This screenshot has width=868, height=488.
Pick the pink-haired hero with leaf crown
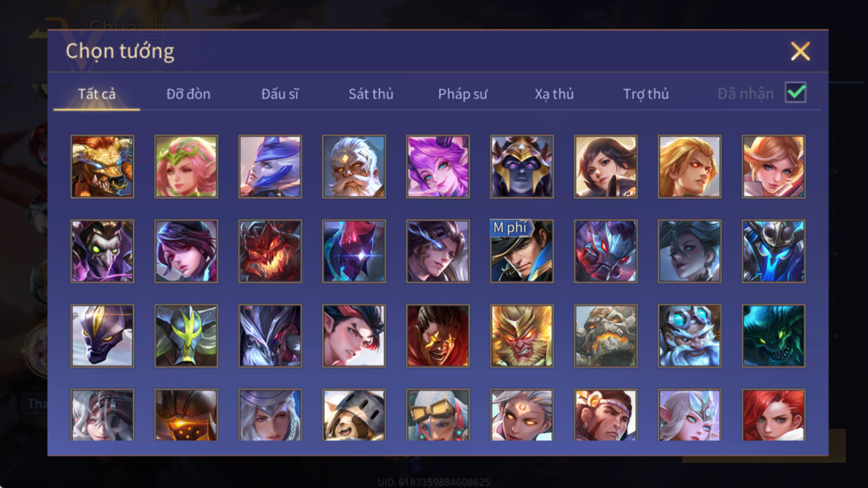[186, 166]
